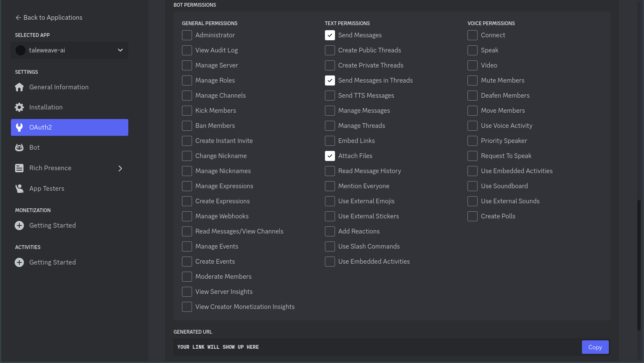Screen dimensions: 644x363
Task: Open the Rich Presence section
Action: pyautogui.click(x=70, y=168)
